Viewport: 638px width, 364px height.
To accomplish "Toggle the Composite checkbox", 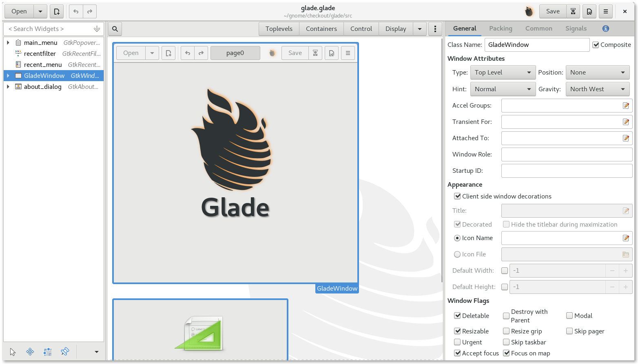I will [x=596, y=45].
